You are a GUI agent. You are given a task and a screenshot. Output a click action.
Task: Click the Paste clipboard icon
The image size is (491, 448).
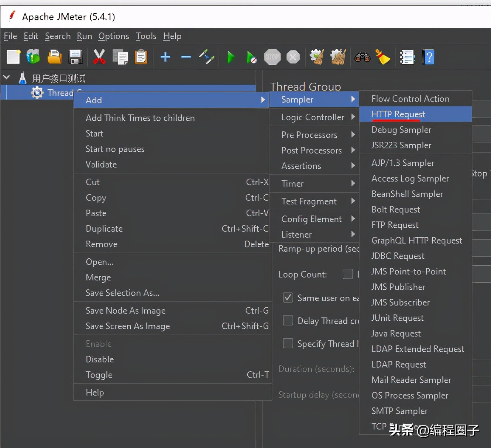[x=141, y=57]
